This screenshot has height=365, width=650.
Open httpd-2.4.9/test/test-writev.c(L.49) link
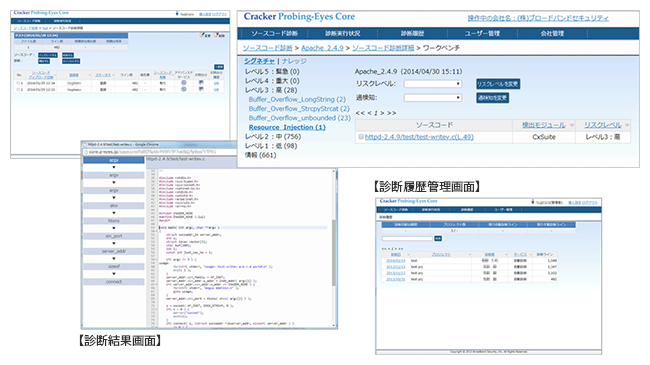419,137
